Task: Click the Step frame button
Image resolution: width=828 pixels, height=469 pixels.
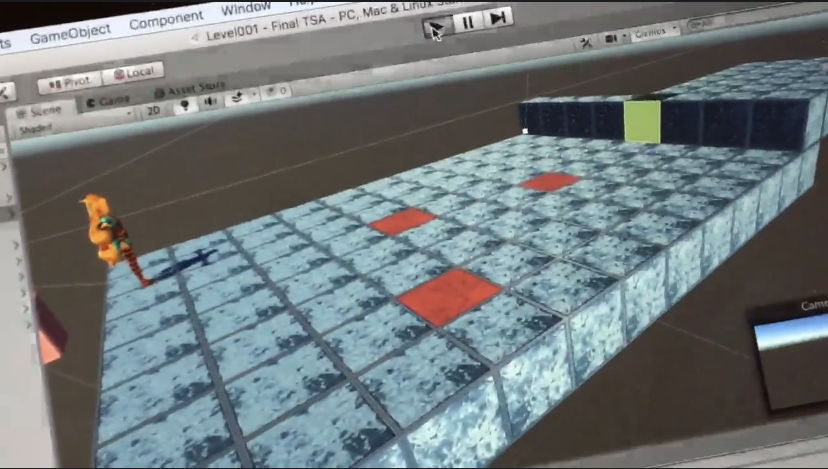Action: click(x=497, y=17)
